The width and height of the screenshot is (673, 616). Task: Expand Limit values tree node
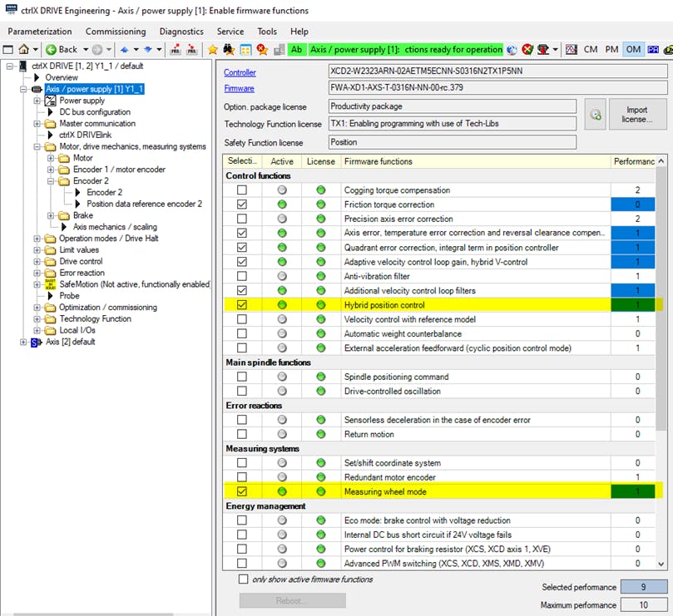[37, 250]
